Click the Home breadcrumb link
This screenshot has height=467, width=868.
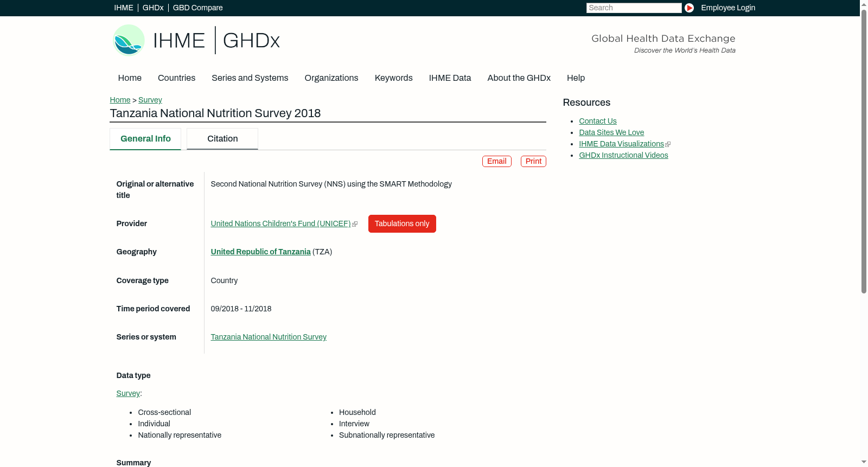point(120,100)
